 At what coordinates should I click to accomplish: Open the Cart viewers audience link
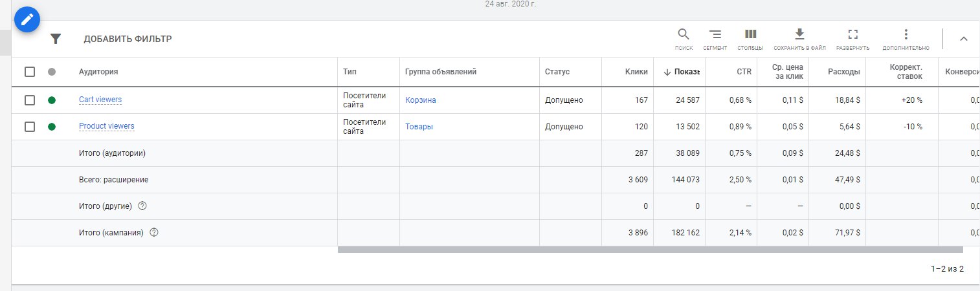100,100
